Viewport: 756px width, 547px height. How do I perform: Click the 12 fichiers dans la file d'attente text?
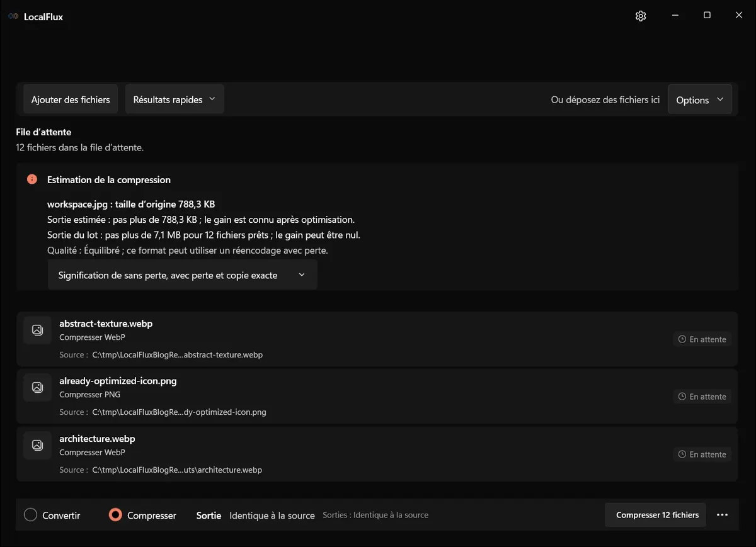click(x=80, y=148)
